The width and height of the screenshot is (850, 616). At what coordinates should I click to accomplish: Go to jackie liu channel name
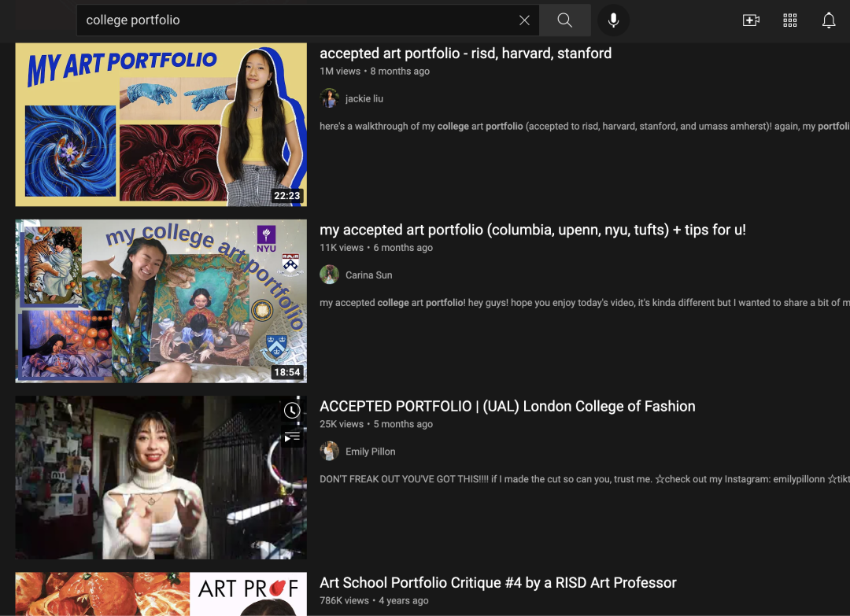[x=364, y=99]
